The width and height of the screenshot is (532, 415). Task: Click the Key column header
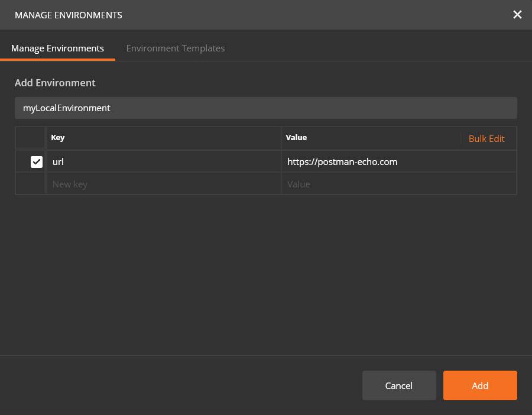[58, 138]
